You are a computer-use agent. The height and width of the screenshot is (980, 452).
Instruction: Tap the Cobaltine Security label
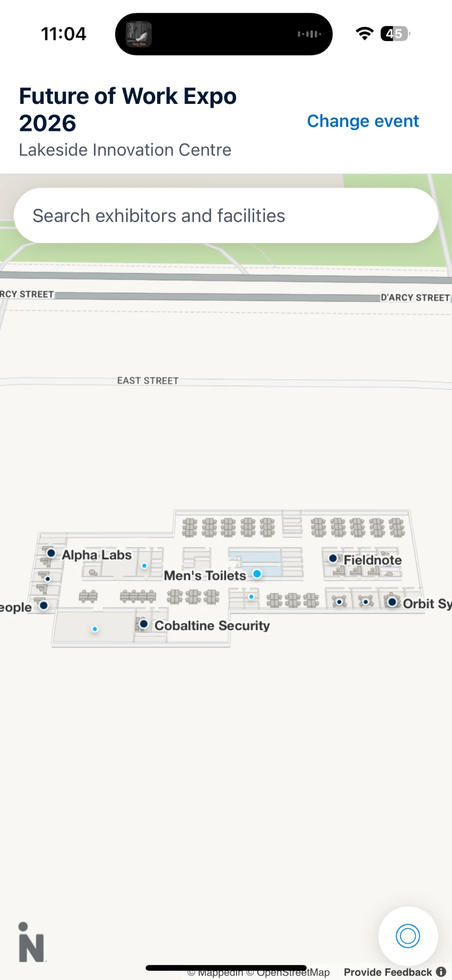(x=212, y=626)
